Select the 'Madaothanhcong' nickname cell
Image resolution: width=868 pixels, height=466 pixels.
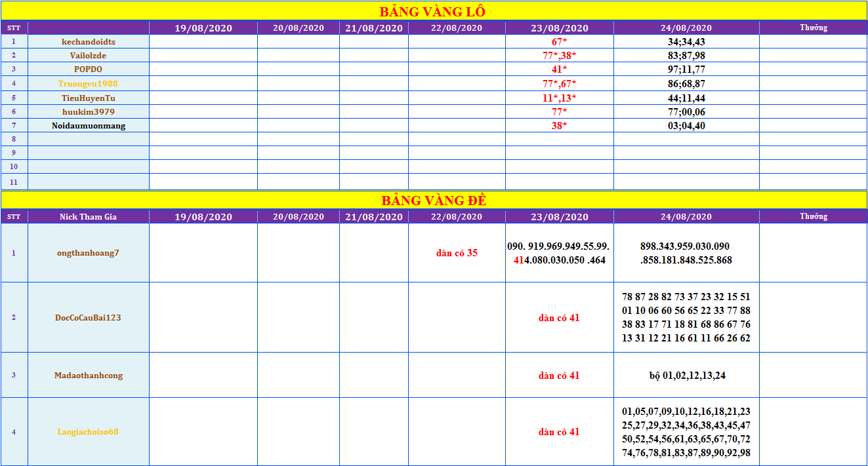[x=89, y=375]
